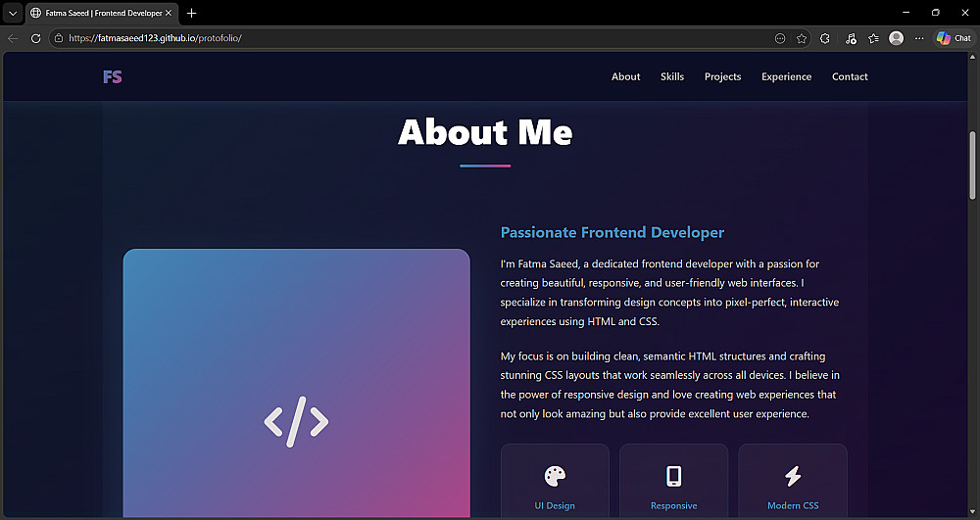The width and height of the screenshot is (980, 520).
Task: Click the Passionate Frontend Developer heading
Action: [x=612, y=232]
